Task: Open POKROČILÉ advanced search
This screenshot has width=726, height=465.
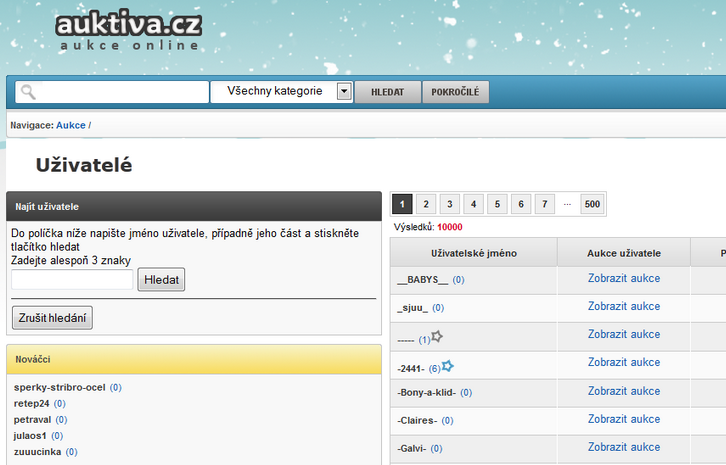Action: (455, 92)
